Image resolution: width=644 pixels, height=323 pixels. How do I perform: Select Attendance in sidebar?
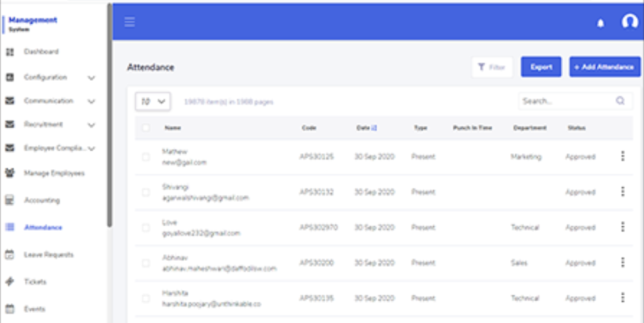(x=43, y=228)
